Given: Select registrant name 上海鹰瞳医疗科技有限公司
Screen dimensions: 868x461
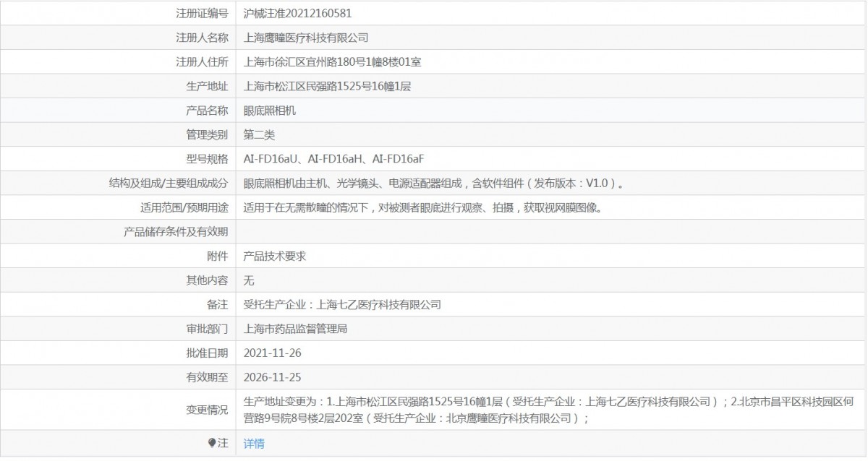Looking at the screenshot, I should pyautogui.click(x=306, y=37).
